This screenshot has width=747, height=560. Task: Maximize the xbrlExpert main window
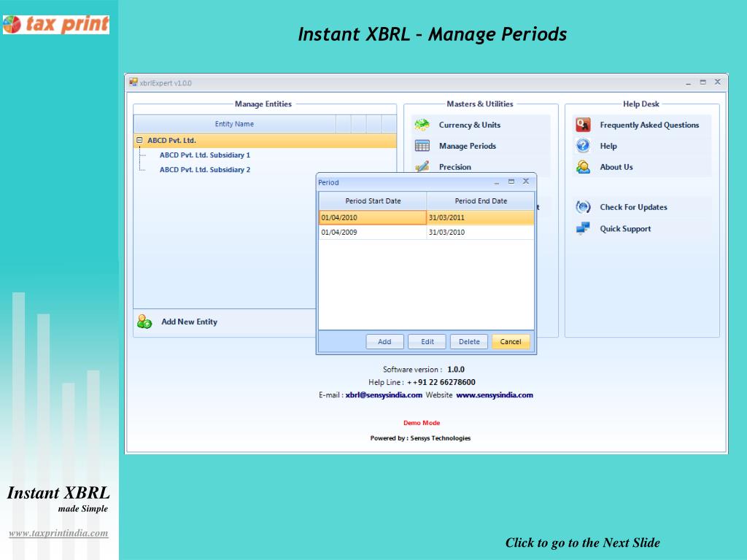click(703, 82)
